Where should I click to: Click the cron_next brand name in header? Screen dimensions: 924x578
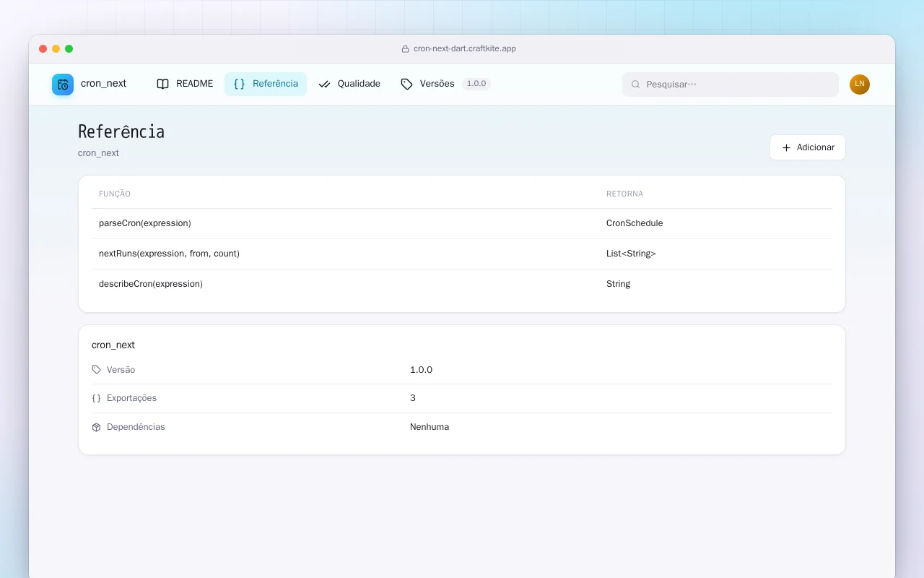(104, 84)
